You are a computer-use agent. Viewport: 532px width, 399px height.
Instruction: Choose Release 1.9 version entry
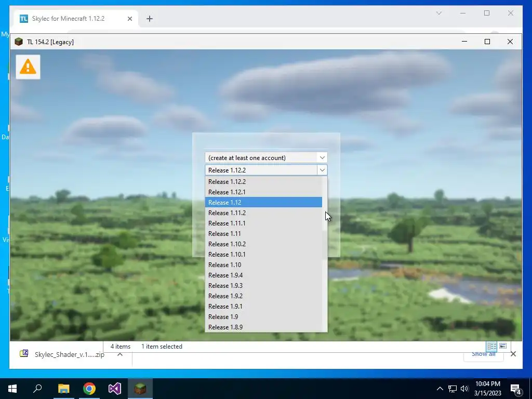pos(263,317)
